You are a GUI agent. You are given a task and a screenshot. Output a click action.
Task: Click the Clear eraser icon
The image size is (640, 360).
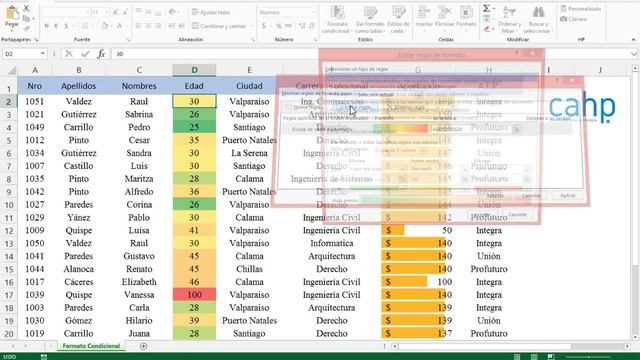click(487, 29)
